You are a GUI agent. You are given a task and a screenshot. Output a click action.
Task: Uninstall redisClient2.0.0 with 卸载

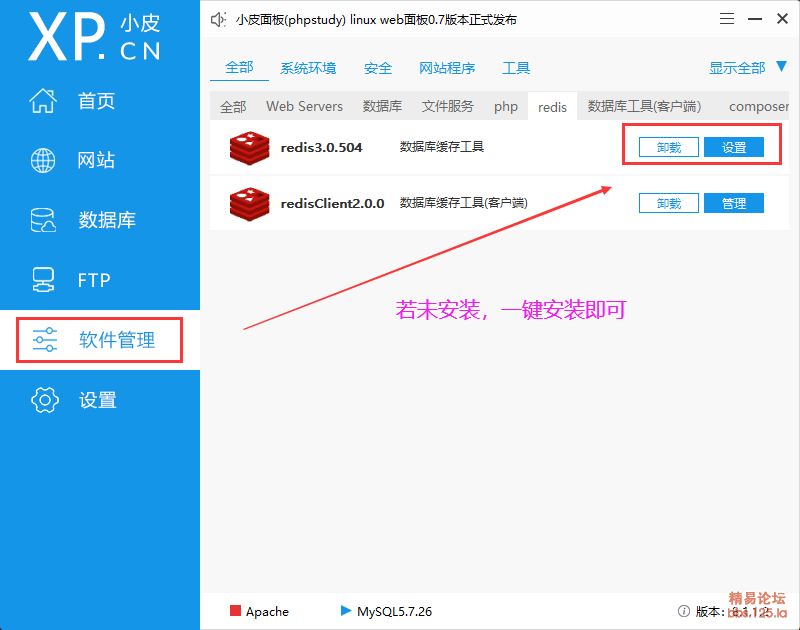[669, 204]
